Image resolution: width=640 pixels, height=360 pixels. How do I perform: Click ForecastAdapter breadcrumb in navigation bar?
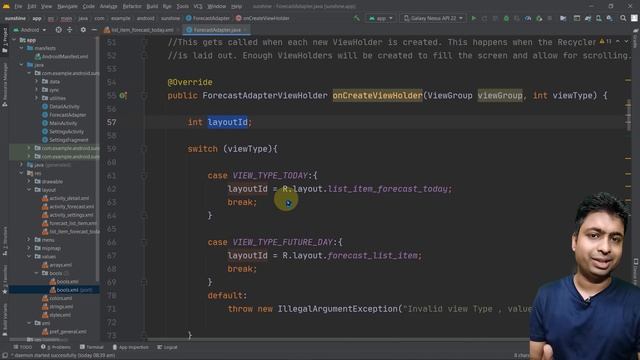208,18
